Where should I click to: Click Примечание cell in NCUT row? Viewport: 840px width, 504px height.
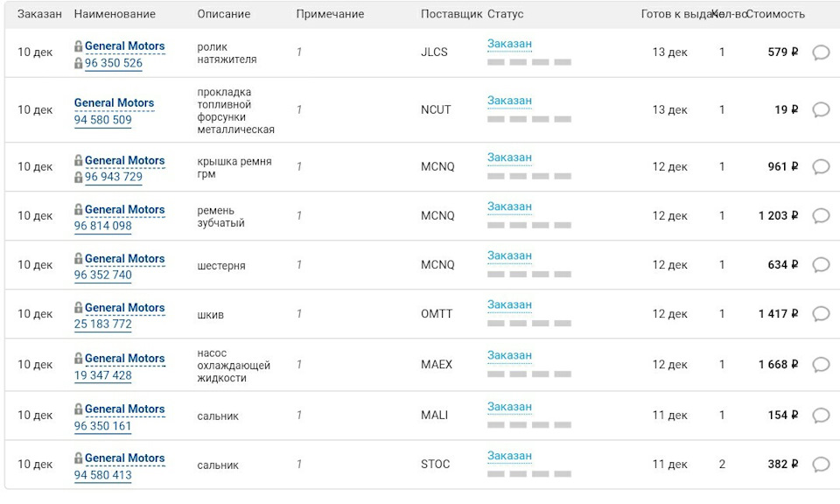pyautogui.click(x=298, y=110)
